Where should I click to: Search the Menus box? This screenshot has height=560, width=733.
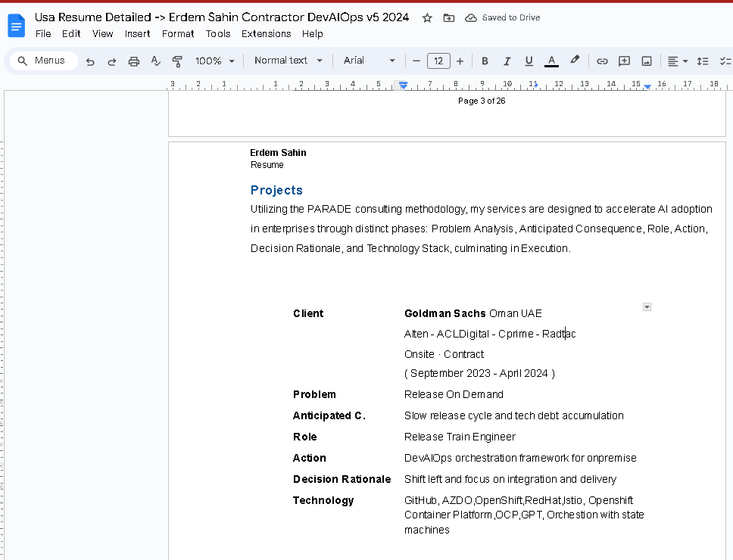pos(43,61)
